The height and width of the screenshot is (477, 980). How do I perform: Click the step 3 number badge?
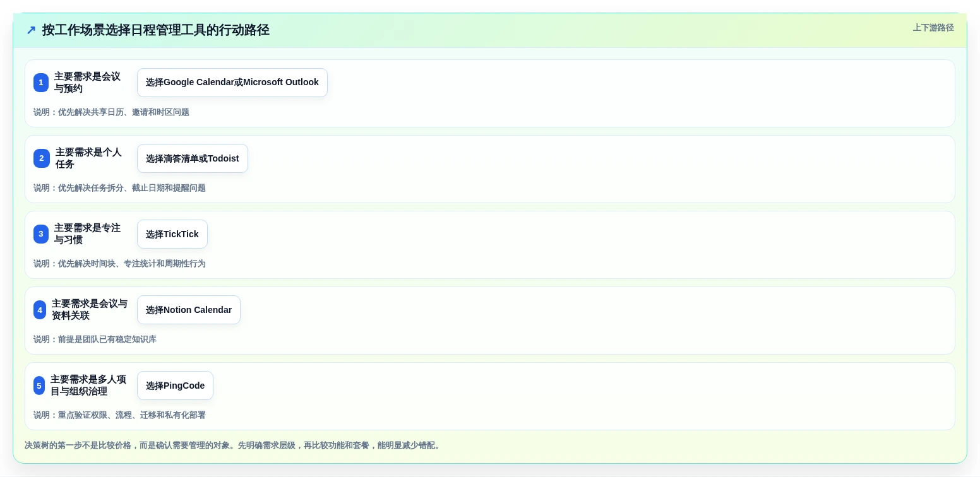pos(41,234)
